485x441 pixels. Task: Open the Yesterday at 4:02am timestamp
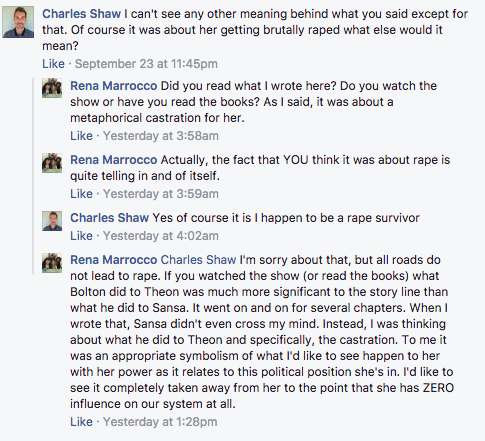coord(161,236)
